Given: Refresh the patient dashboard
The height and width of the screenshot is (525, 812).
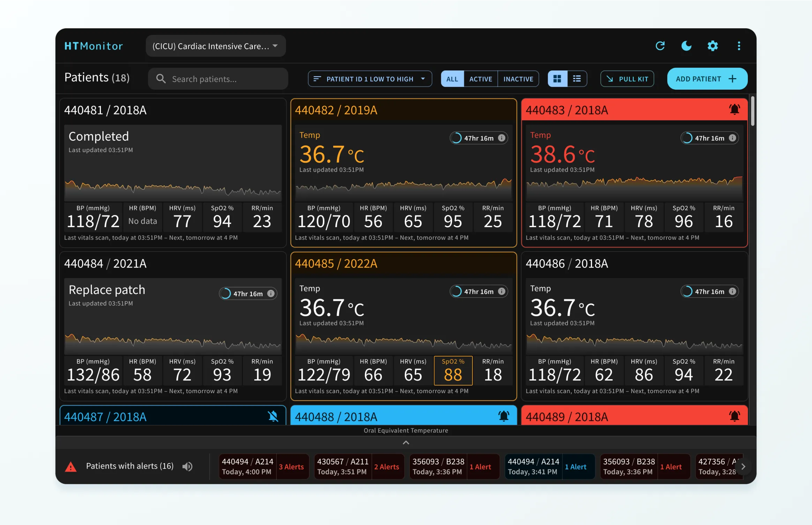Looking at the screenshot, I should (660, 46).
